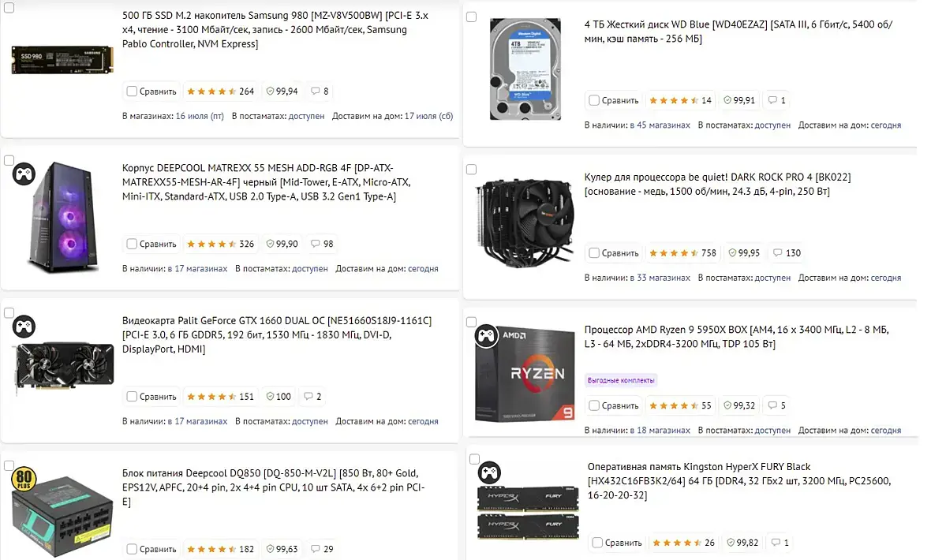Open the 'в 45 магазинах' availability link
Screen dimensions: 931x560
pyautogui.click(x=660, y=125)
